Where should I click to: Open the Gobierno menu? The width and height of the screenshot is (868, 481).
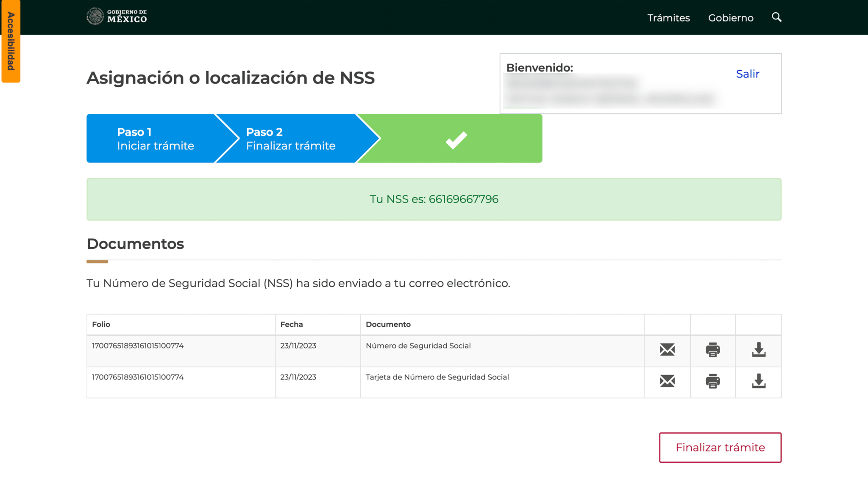click(731, 18)
